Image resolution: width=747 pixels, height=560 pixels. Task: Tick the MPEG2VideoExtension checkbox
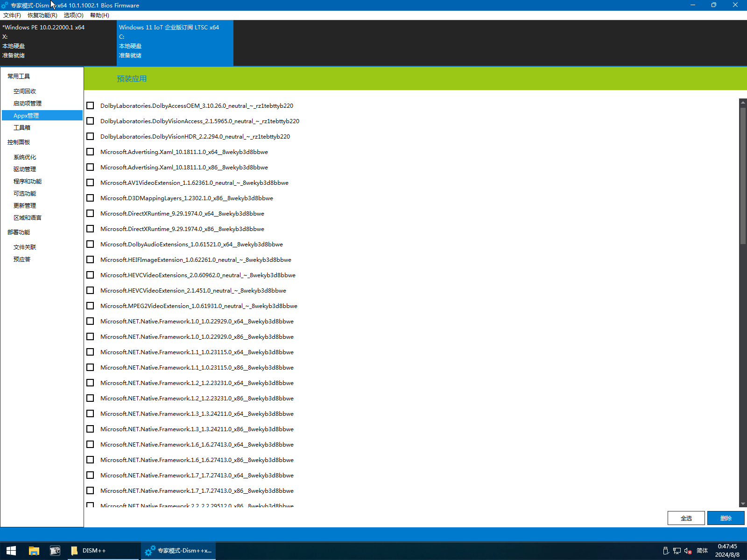90,306
